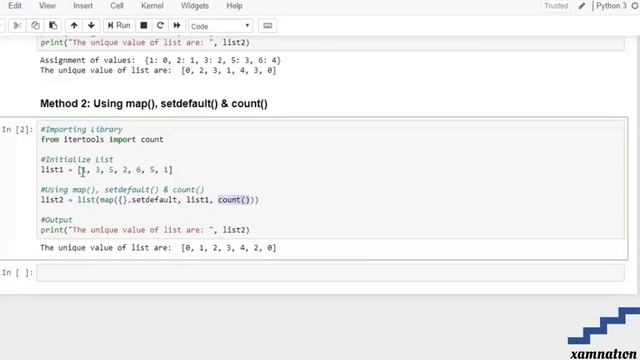The image size is (640, 360).
Task: Click the '#Using map(), setdefault() & count()' comment
Action: (122, 190)
